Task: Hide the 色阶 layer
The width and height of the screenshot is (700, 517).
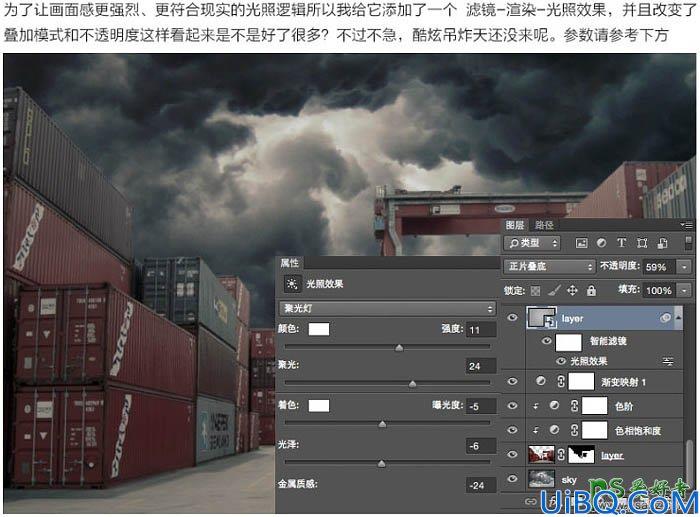Action: point(512,405)
